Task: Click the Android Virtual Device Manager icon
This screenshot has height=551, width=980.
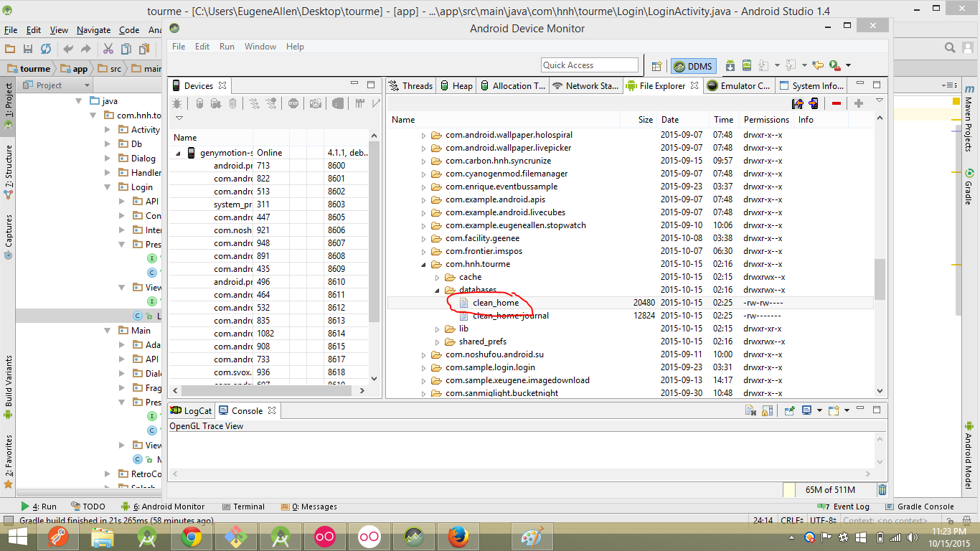Action: [747, 65]
